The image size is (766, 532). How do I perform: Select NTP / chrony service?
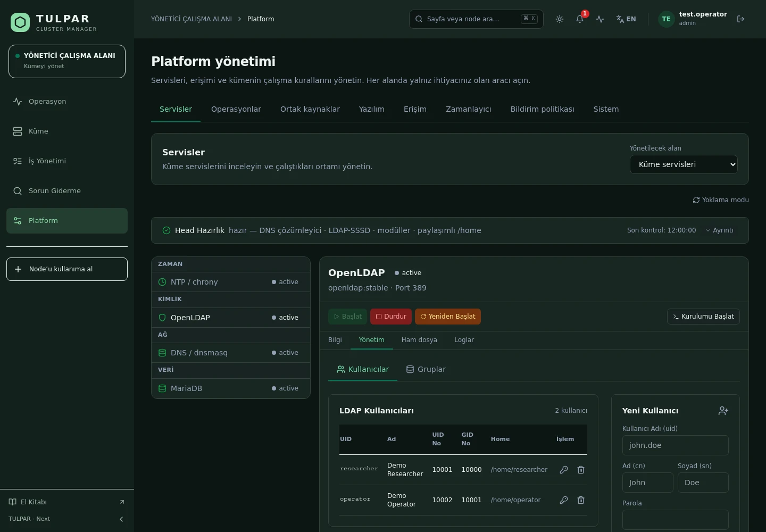coord(231,282)
